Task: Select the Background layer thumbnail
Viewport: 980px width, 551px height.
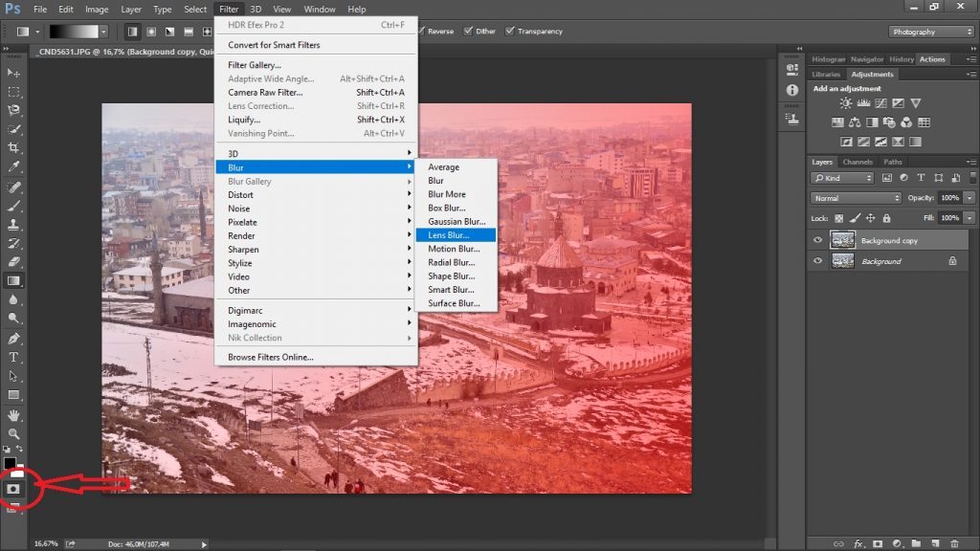Action: coord(842,261)
